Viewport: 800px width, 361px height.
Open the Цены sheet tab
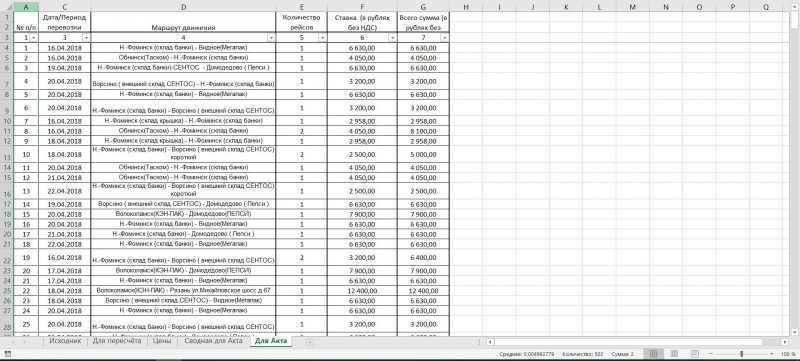pos(162,341)
